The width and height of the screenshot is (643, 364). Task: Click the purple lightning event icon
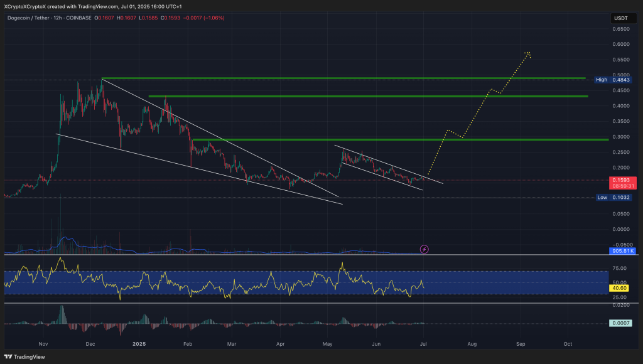pos(424,249)
